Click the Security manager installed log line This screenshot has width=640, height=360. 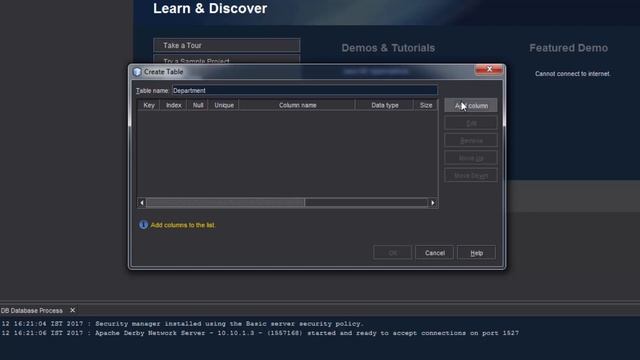[x=182, y=324]
